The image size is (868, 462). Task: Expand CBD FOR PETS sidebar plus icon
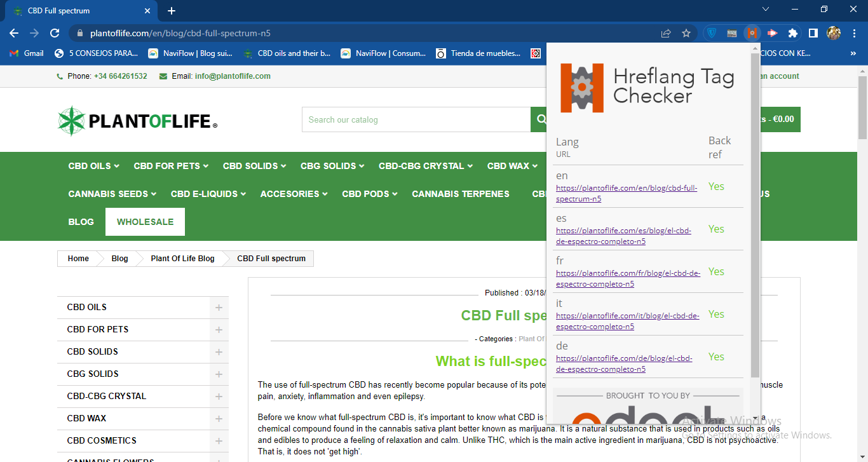coord(219,330)
